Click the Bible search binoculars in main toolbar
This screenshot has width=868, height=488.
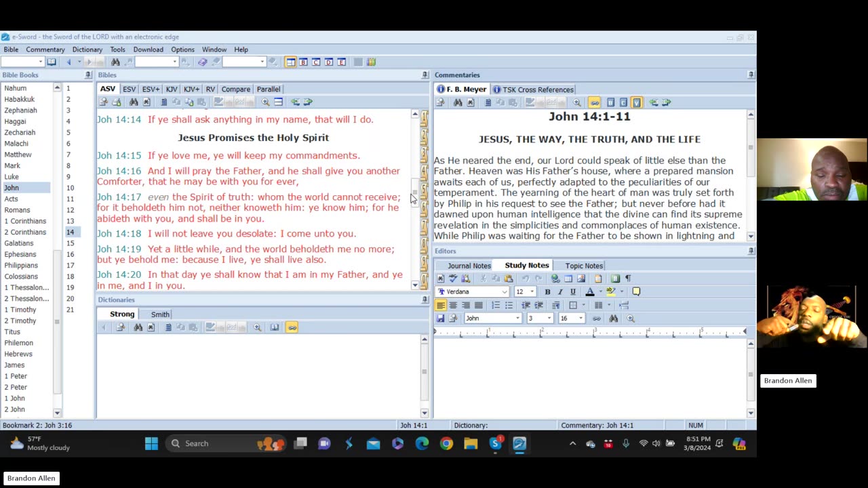tap(115, 62)
